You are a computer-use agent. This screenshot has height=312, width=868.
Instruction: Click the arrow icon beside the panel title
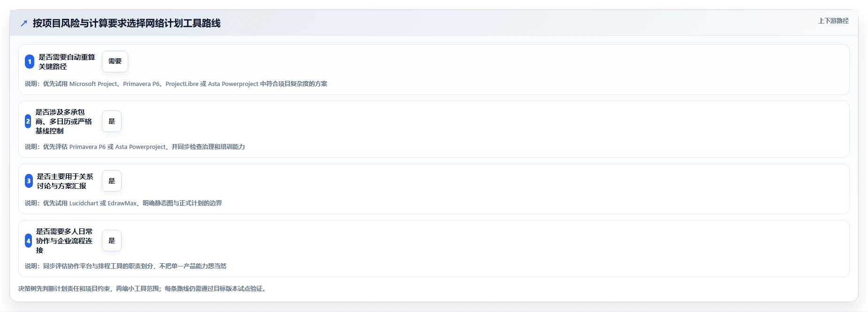coord(24,23)
